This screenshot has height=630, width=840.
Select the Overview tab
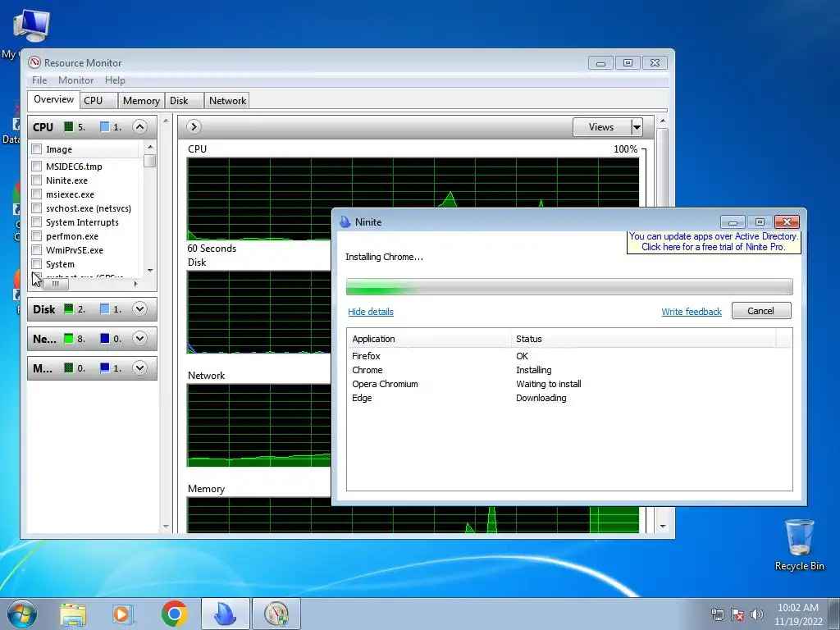[53, 99]
